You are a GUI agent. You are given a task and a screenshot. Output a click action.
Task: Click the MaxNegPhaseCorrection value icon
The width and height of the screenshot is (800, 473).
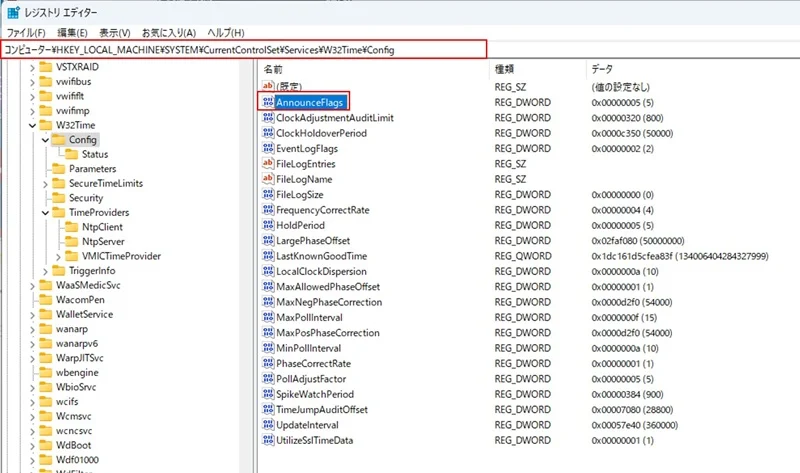pos(268,302)
